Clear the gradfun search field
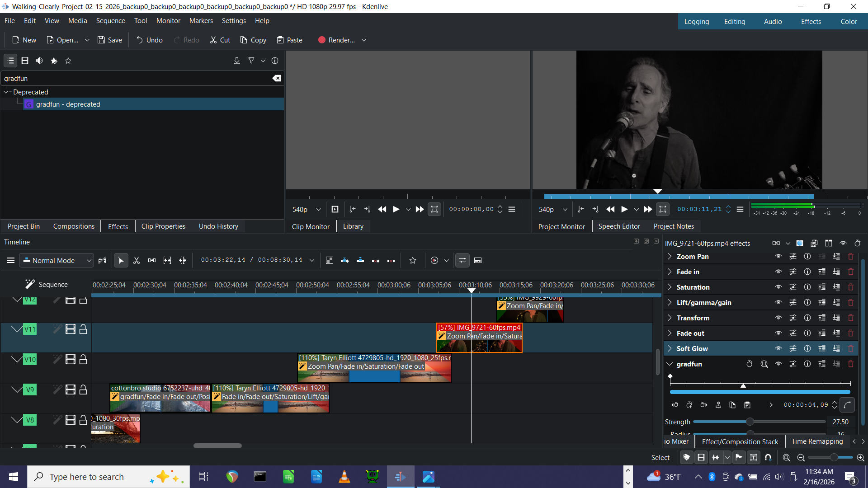The height and width of the screenshot is (488, 868). [x=277, y=78]
